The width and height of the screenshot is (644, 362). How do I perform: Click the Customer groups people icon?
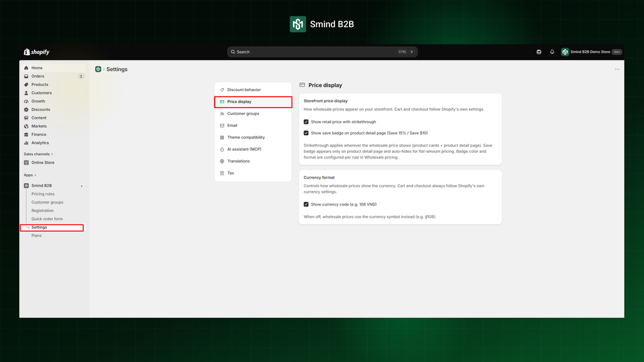tap(222, 114)
